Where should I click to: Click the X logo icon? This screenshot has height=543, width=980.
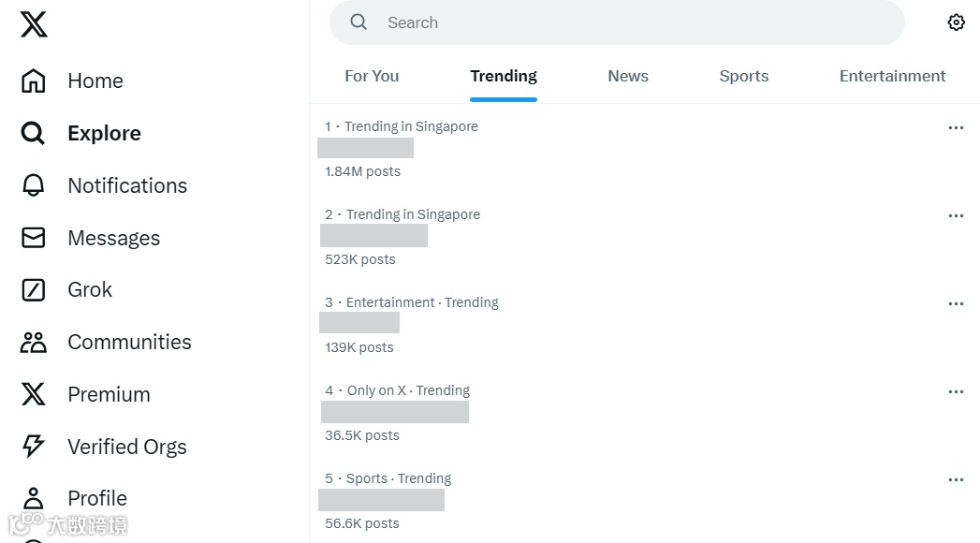click(x=34, y=24)
